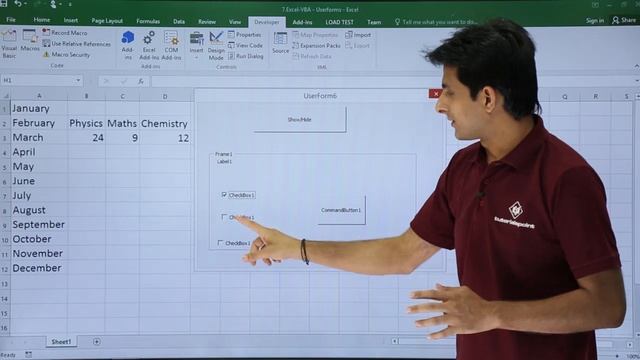This screenshot has width=640, height=360.
Task: Click the formula bar Enter checkmark
Action: pos(124,81)
